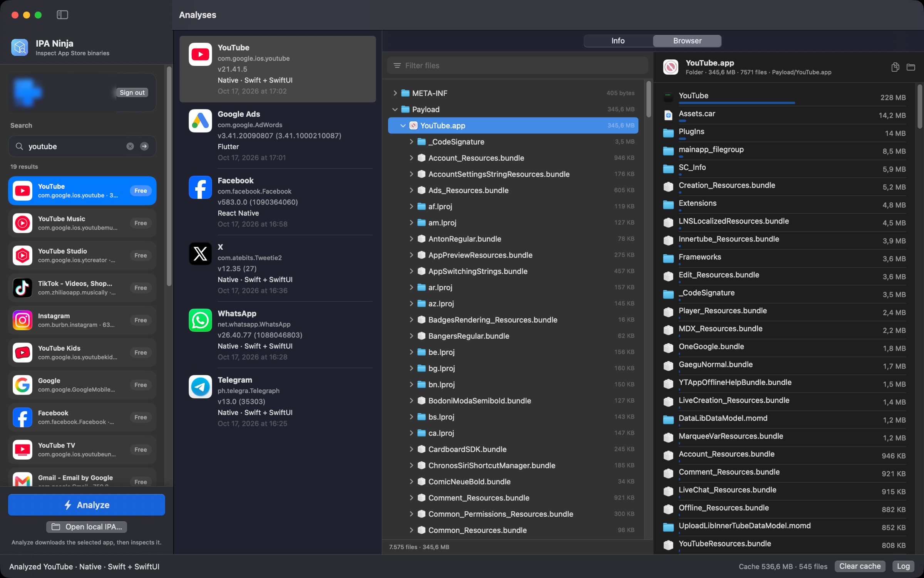The width and height of the screenshot is (924, 578).
Task: Open the Log button
Action: click(x=903, y=566)
